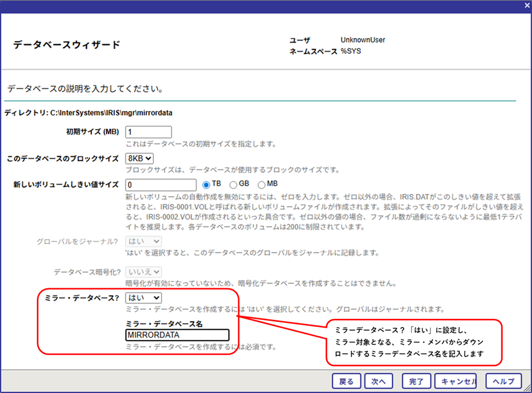The image size is (532, 393).
Task: Click the UnknownUser user name text
Action: [363, 40]
